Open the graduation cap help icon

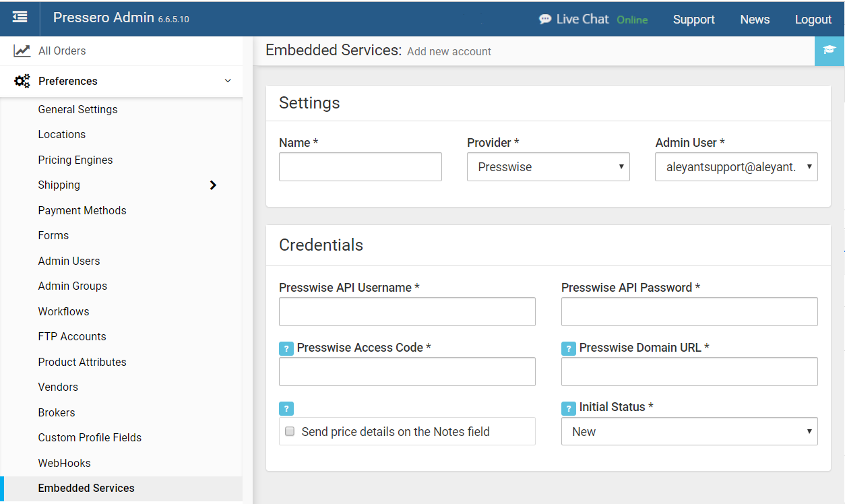click(830, 51)
